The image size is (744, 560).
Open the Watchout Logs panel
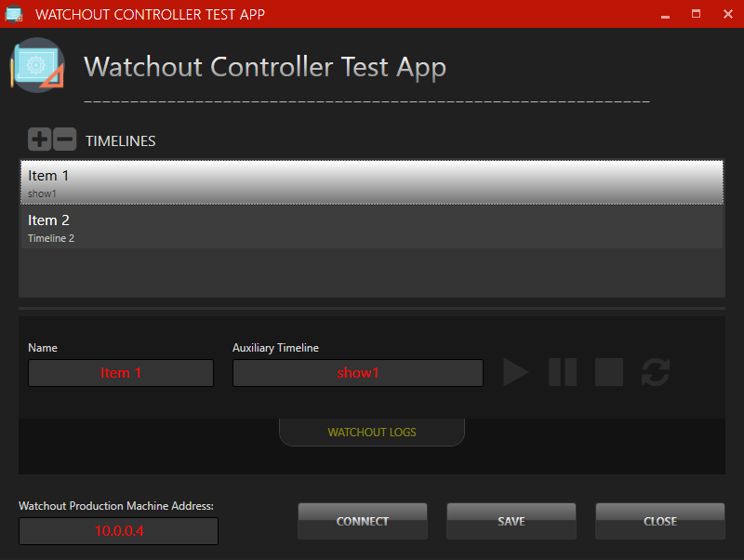372,432
